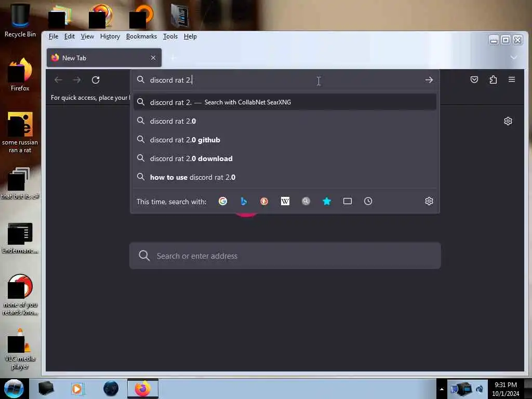This screenshot has width=532, height=399.
Task: Search History using the clock icon
Action: (368, 201)
